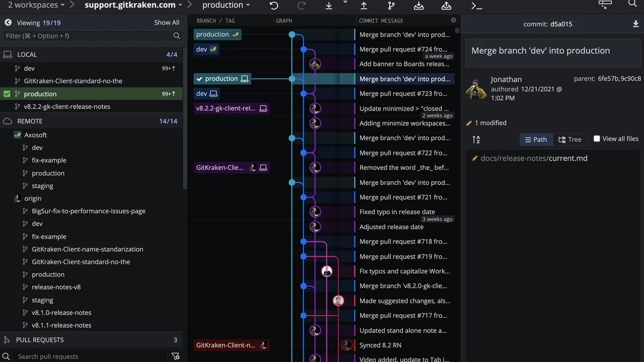Click the magnifier in the filter field
This screenshot has height=362, width=644.
click(x=177, y=36)
